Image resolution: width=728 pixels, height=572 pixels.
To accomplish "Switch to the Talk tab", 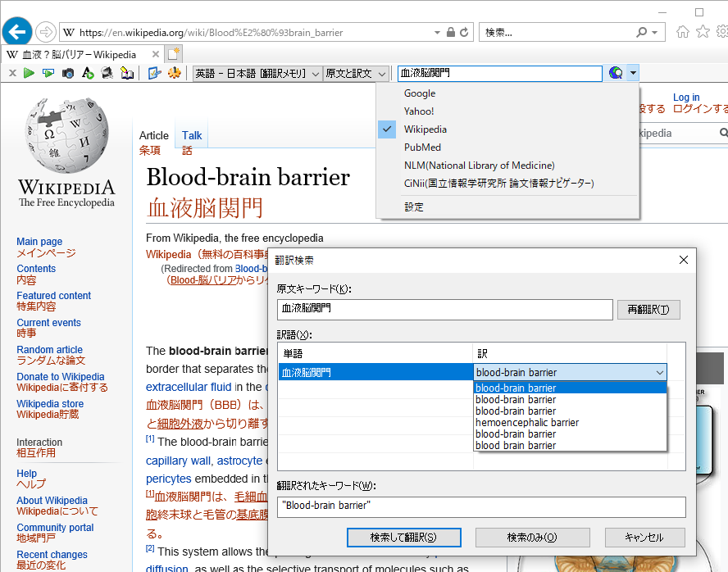I will [x=192, y=135].
